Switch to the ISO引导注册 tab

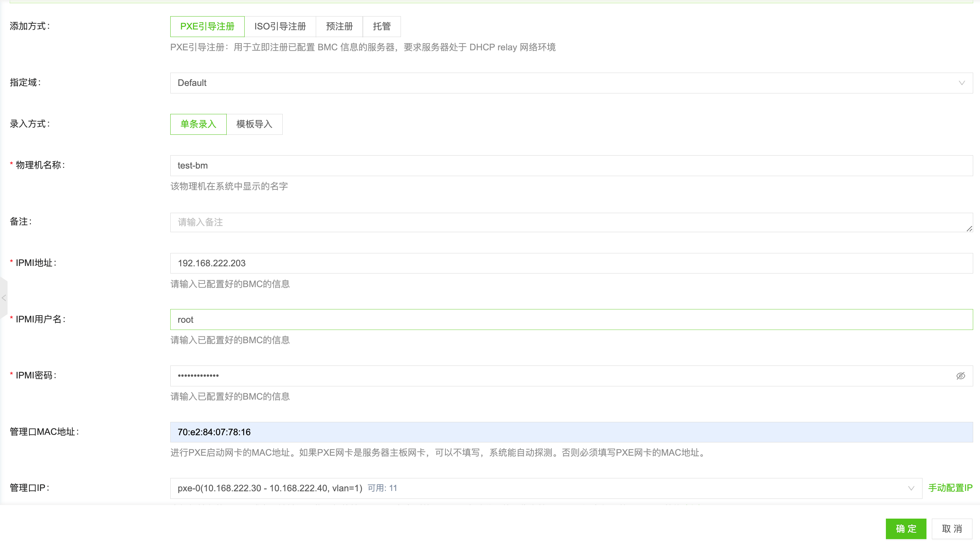tap(280, 26)
